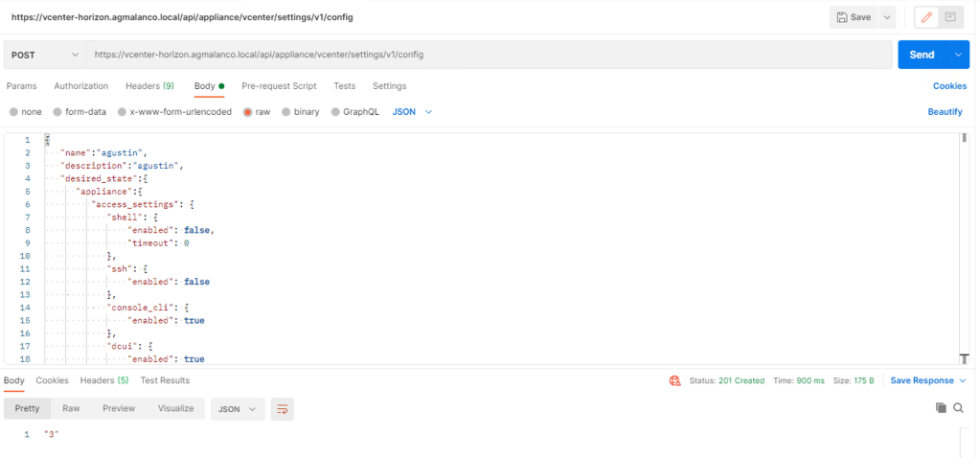The image size is (980, 458).
Task: Switch to the Tests tab
Action: click(x=344, y=86)
